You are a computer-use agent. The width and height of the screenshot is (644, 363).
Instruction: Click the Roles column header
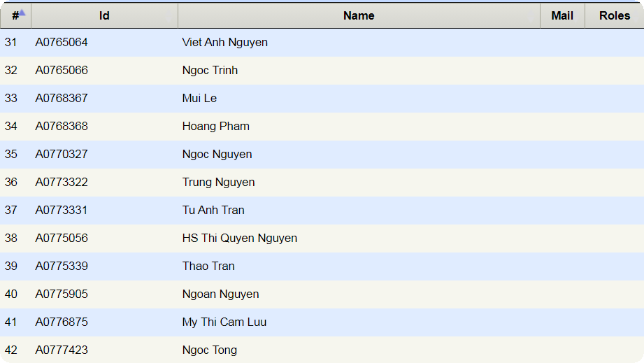(615, 15)
